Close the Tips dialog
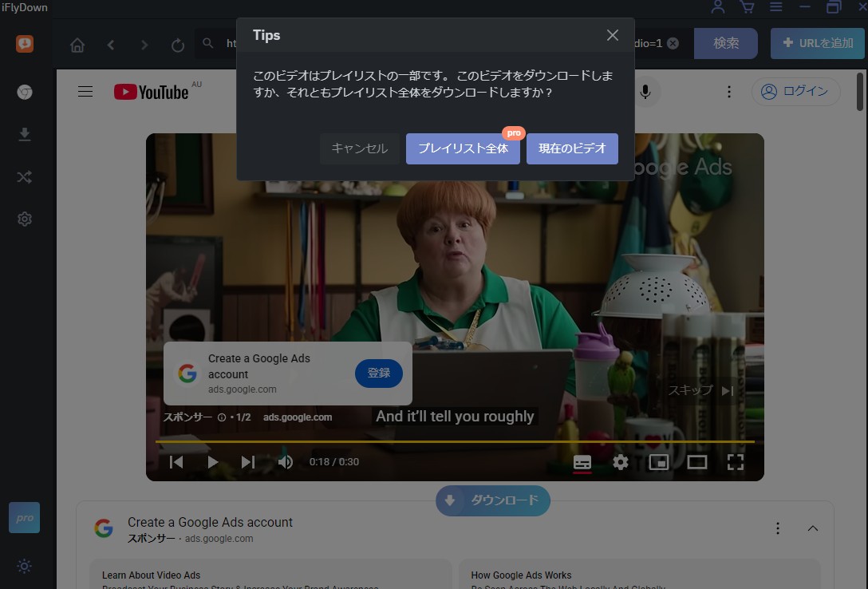This screenshot has width=868, height=589. (x=612, y=35)
